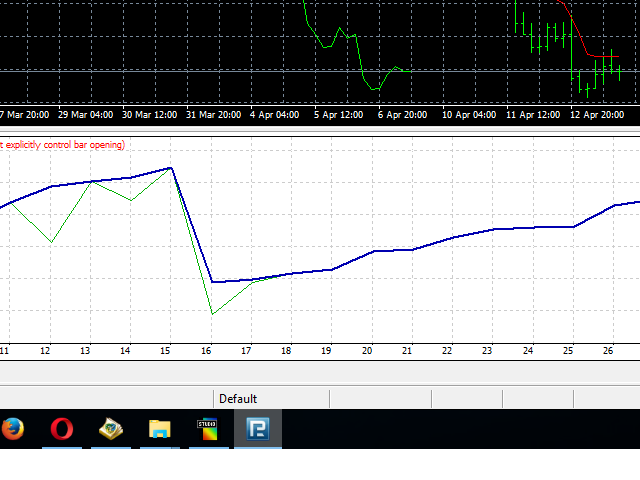Click the Default profile in status bar
This screenshot has height=480, width=640.
[238, 399]
